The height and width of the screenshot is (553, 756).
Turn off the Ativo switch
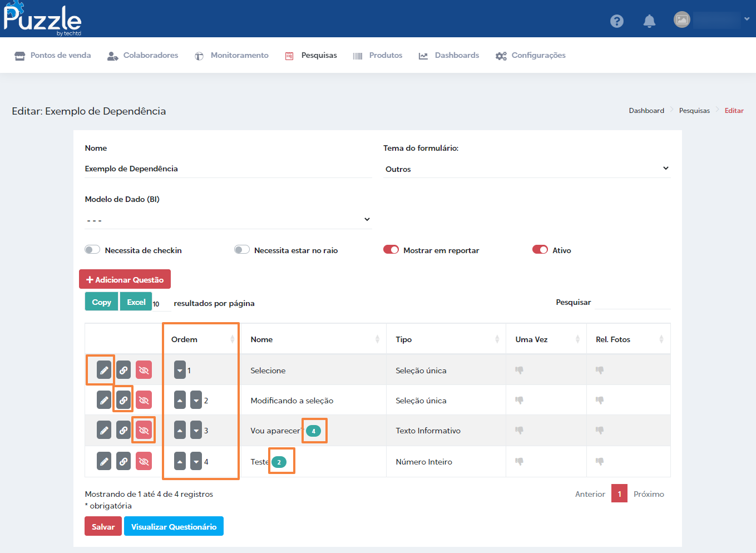[x=540, y=250]
